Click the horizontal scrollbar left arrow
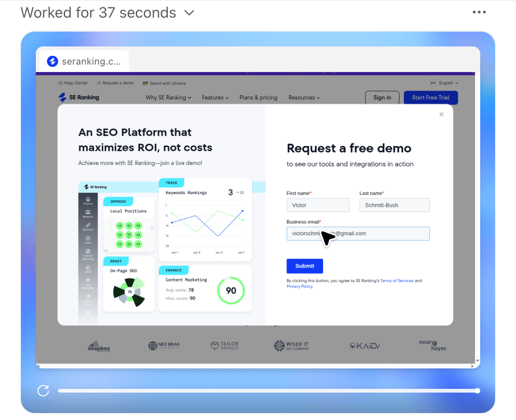516x420 pixels. click(38, 366)
